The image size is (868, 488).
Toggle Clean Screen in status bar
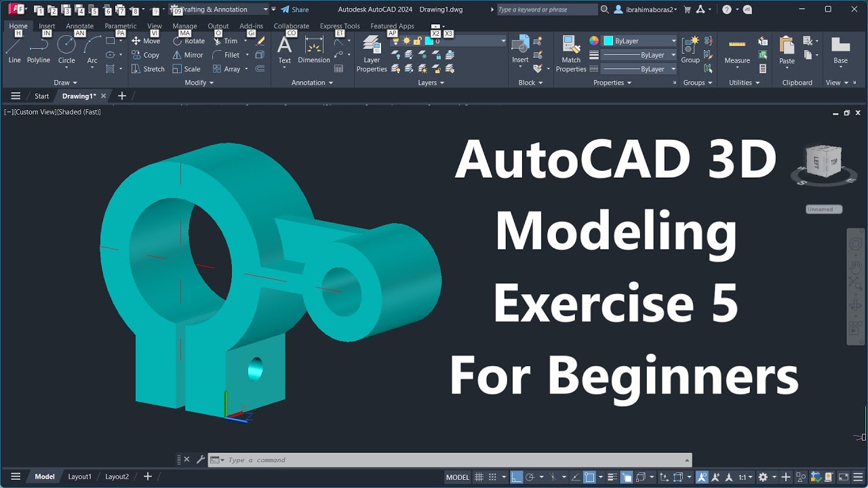844,477
